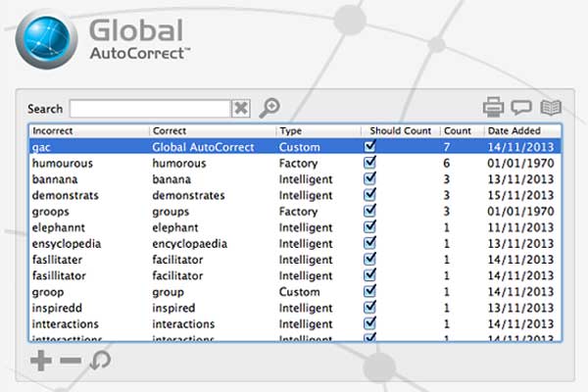Sort by the Incorrect column header

(89, 131)
